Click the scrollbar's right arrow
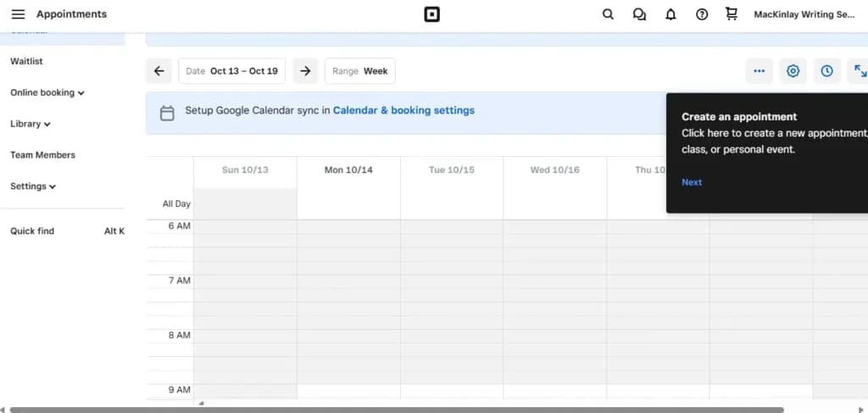This screenshot has width=868, height=413. coord(861,410)
